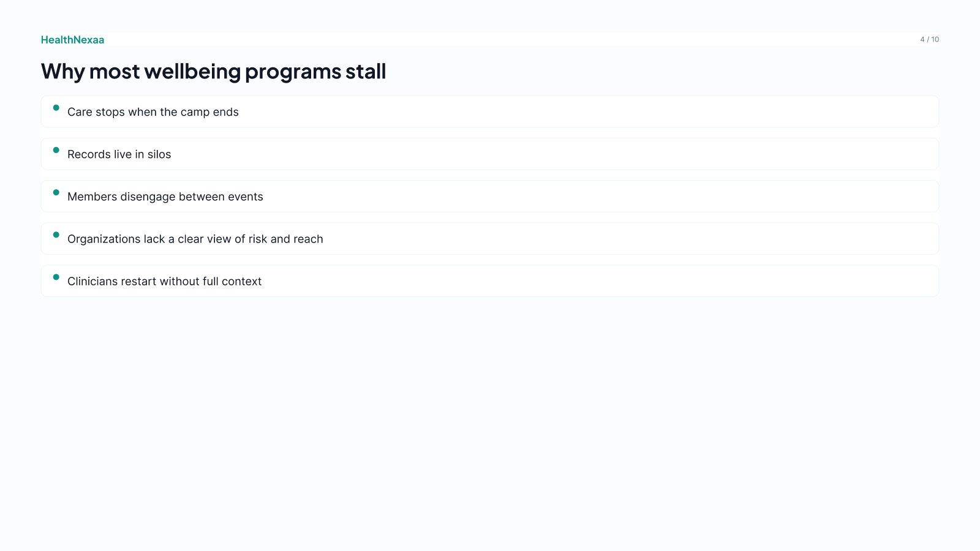Select the 'Why most wellbeing programs stall' heading
This screenshot has width=980, height=551.
[x=213, y=72]
